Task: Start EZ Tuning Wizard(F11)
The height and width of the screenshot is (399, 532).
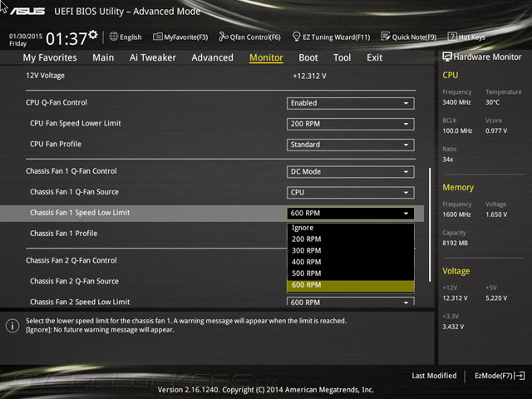Action: pyautogui.click(x=331, y=37)
